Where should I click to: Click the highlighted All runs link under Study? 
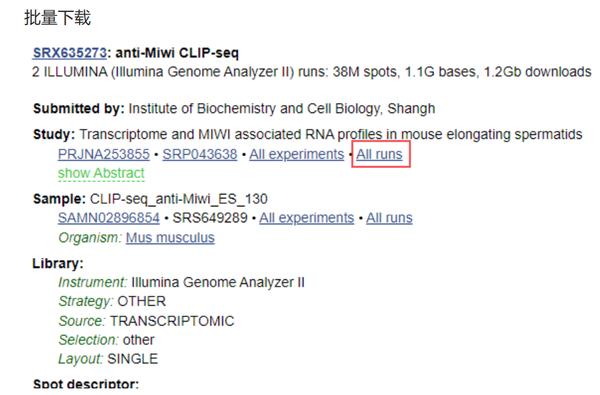pyautogui.click(x=379, y=154)
